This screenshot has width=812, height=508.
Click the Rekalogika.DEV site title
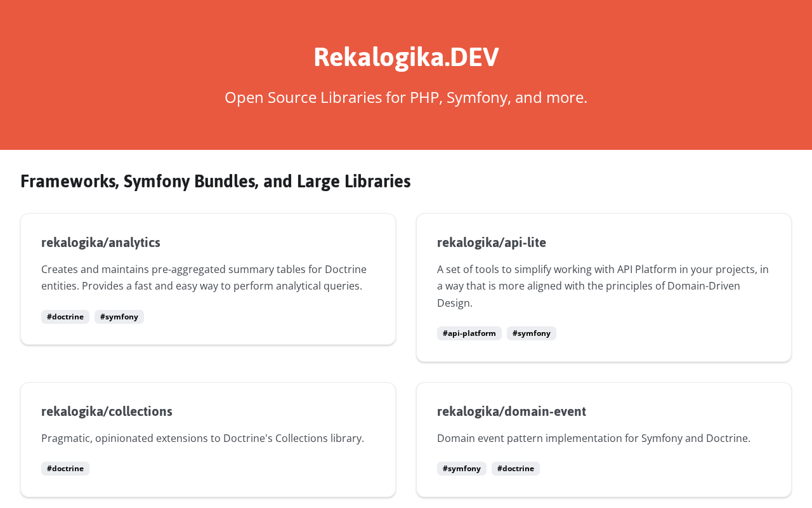coord(406,57)
